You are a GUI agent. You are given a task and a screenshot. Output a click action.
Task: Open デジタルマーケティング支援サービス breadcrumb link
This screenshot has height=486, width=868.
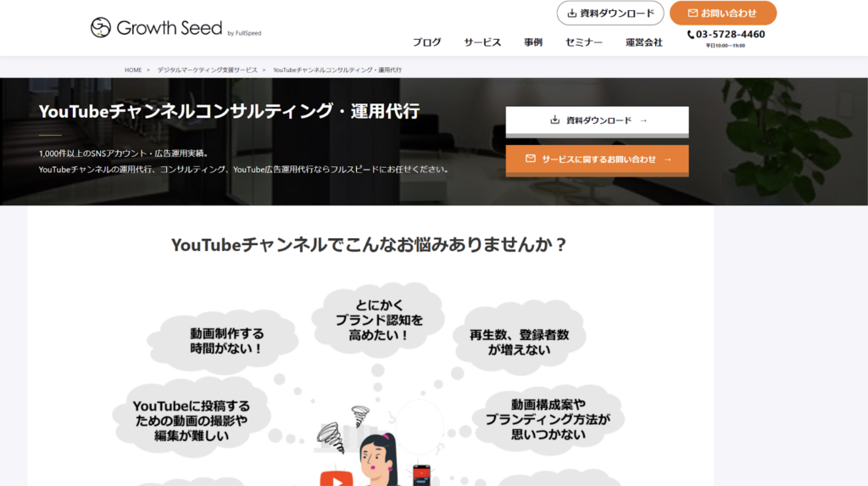pos(208,70)
